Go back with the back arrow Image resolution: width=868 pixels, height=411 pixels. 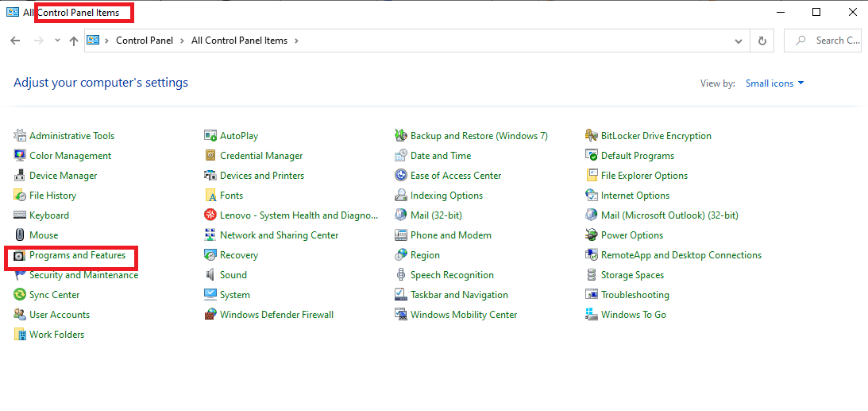(x=16, y=41)
